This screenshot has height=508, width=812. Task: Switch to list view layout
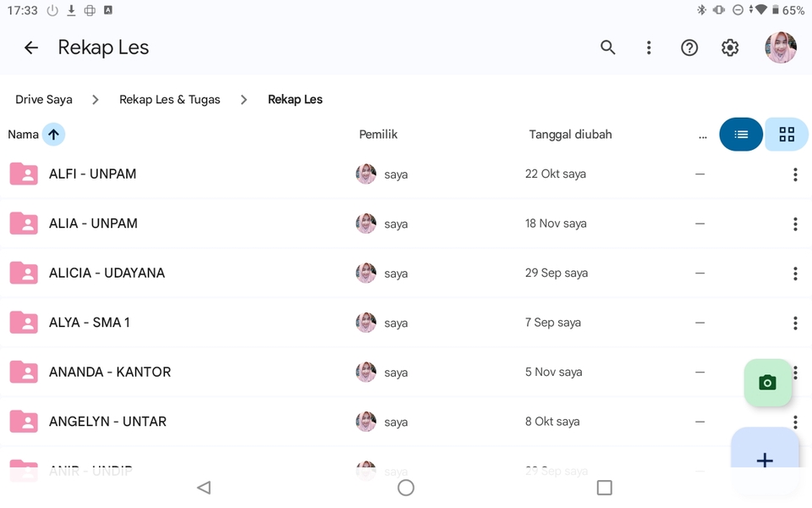[x=741, y=135]
